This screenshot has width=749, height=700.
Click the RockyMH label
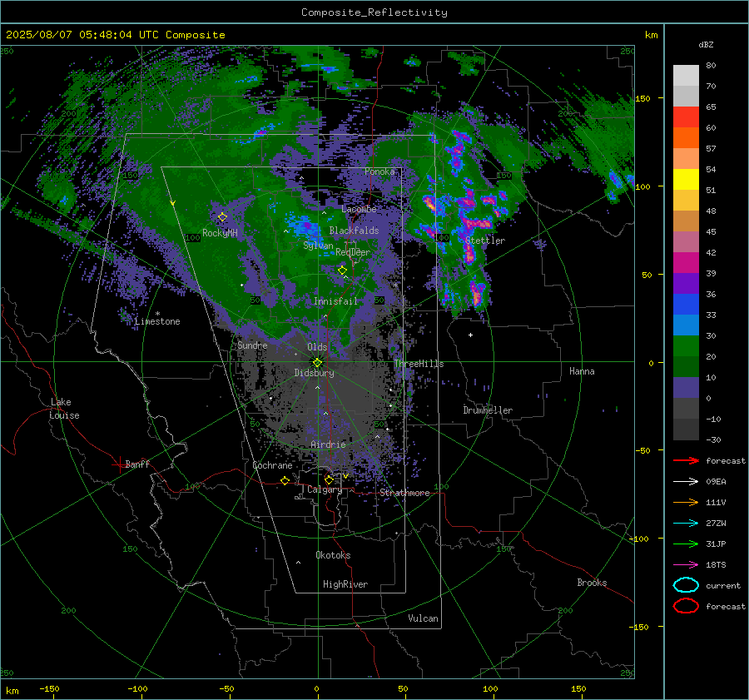pos(220,233)
